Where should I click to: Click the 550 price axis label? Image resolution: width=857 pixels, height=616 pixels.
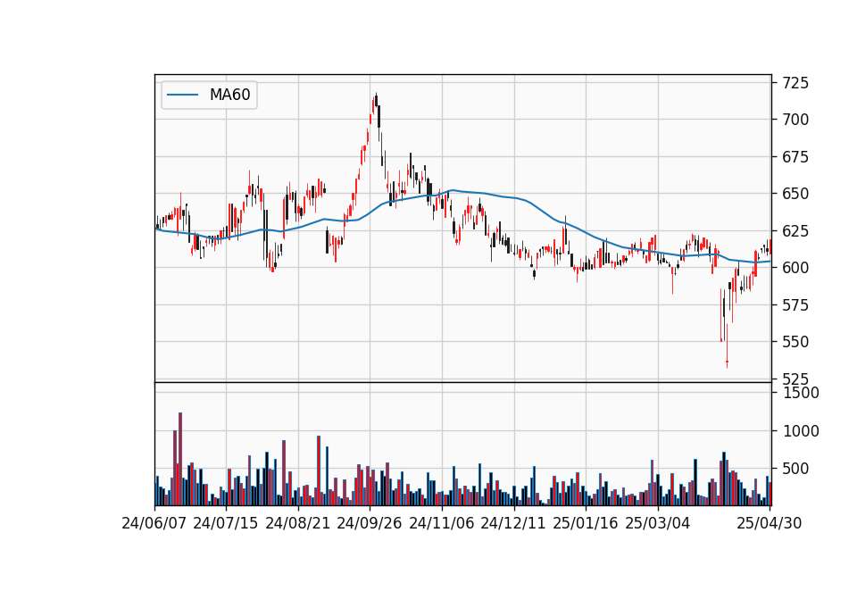795,342
